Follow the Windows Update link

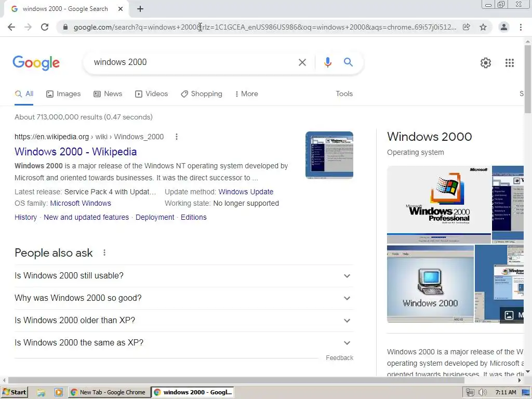click(246, 192)
